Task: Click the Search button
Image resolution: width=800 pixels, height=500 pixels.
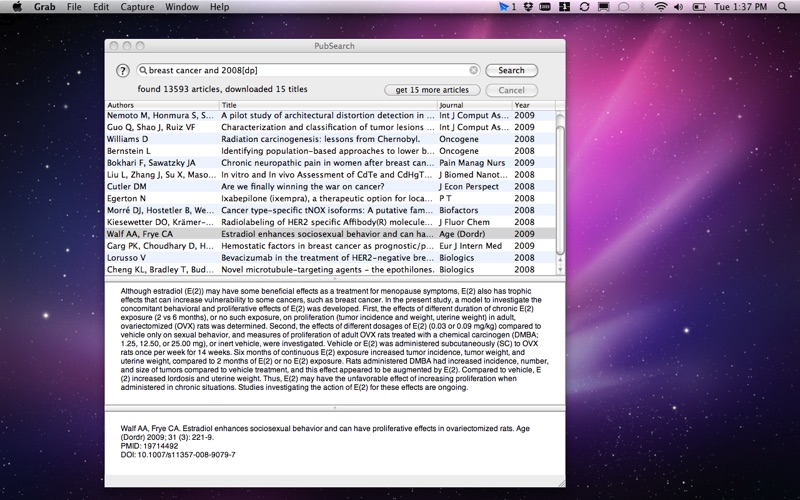Action: (511, 70)
